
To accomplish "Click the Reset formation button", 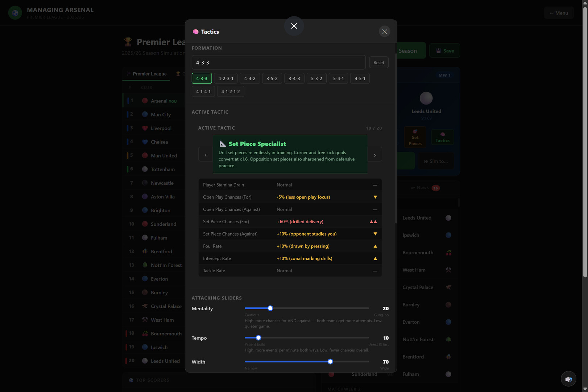I will (x=379, y=62).
